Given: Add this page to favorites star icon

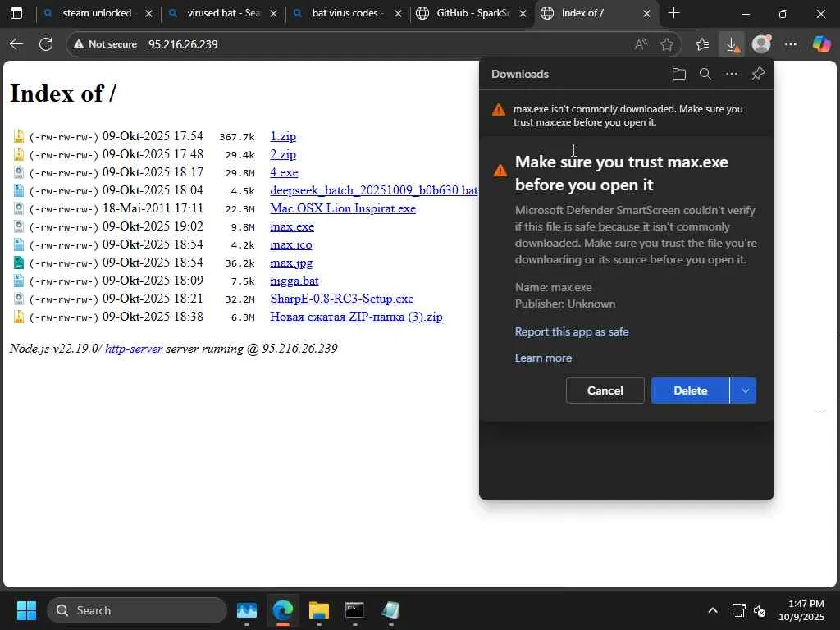Looking at the screenshot, I should point(666,44).
